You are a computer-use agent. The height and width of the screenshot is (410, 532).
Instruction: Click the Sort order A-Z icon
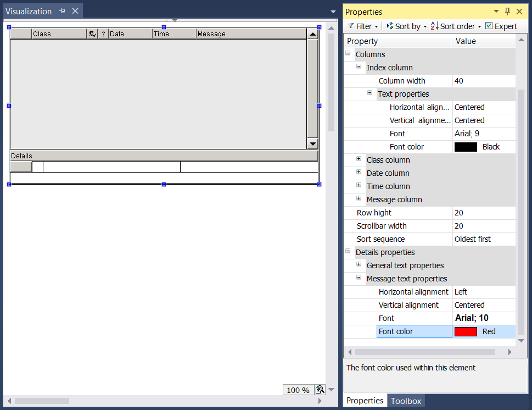pos(435,26)
